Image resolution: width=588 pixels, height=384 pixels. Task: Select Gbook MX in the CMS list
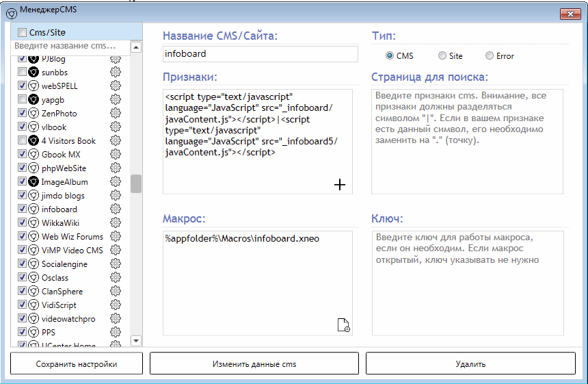(x=61, y=154)
